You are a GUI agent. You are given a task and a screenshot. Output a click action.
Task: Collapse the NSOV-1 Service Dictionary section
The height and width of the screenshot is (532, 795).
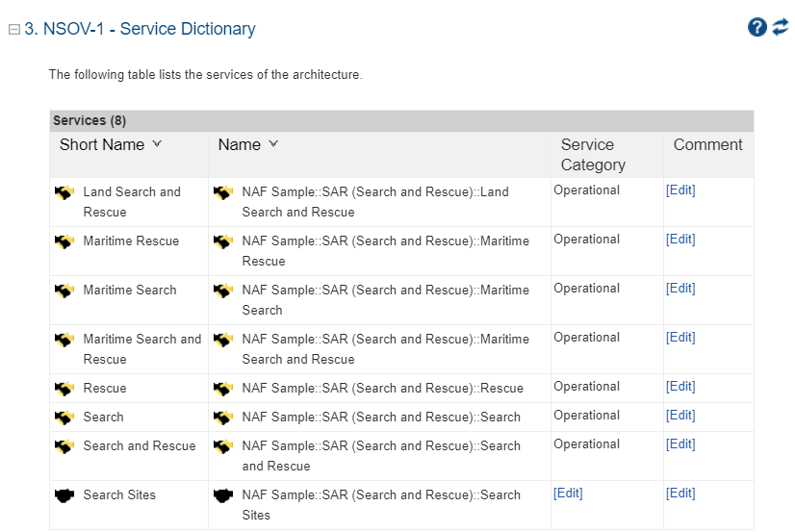13,29
